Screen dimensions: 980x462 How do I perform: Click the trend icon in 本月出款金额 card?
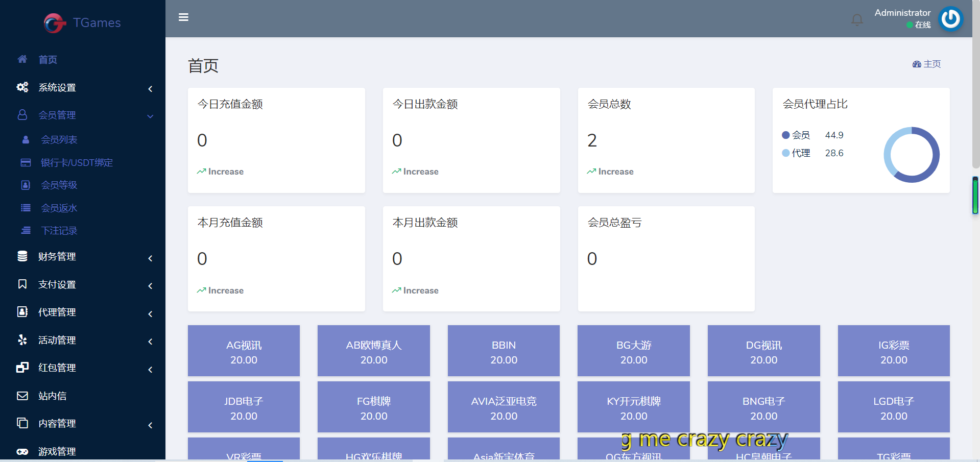pos(397,290)
